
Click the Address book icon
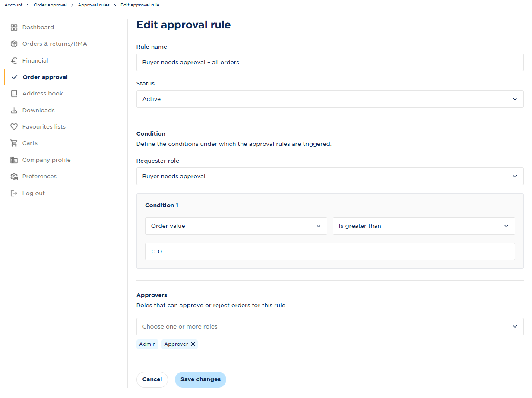(14, 94)
